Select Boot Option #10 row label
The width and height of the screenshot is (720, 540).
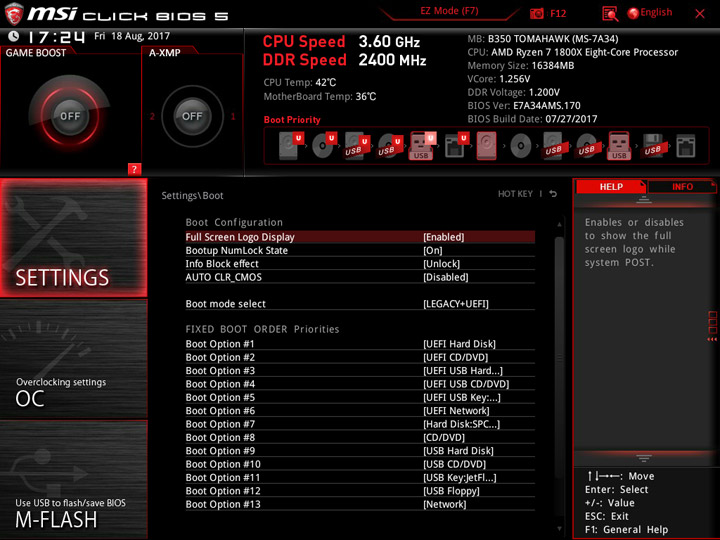click(223, 464)
